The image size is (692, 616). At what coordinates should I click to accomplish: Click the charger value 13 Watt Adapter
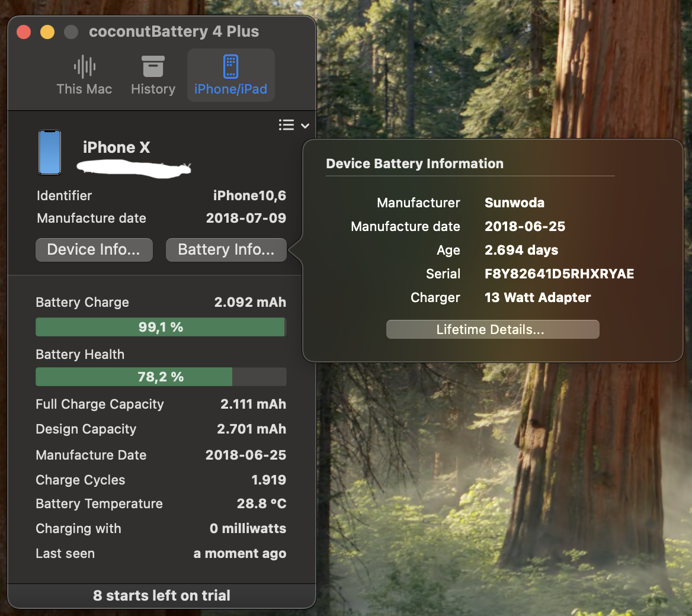[537, 297]
